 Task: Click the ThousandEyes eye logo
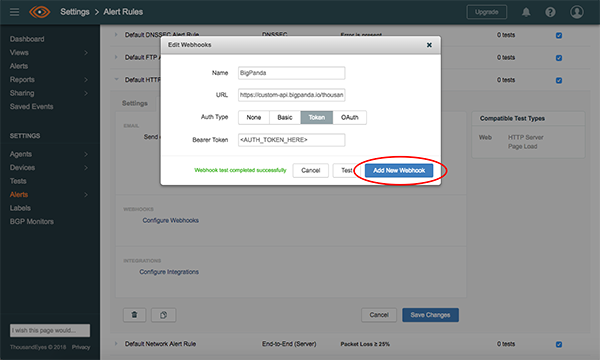40,12
